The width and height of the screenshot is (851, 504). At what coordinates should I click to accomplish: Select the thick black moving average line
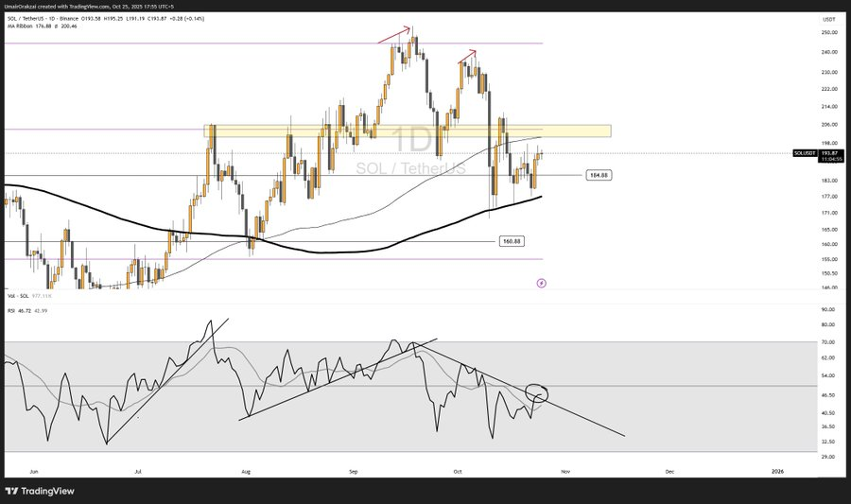click(321, 252)
